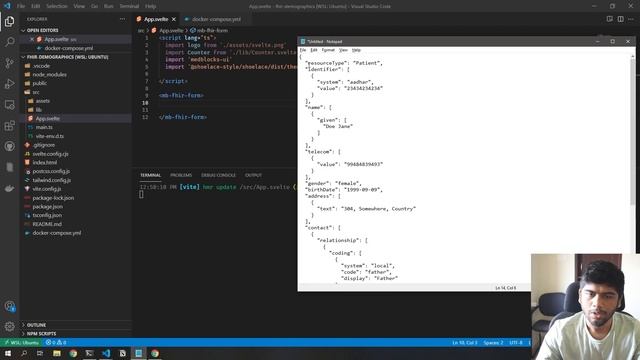Open the Notepad Edit menu
The width and height of the screenshot is (640, 360).
(313, 50)
